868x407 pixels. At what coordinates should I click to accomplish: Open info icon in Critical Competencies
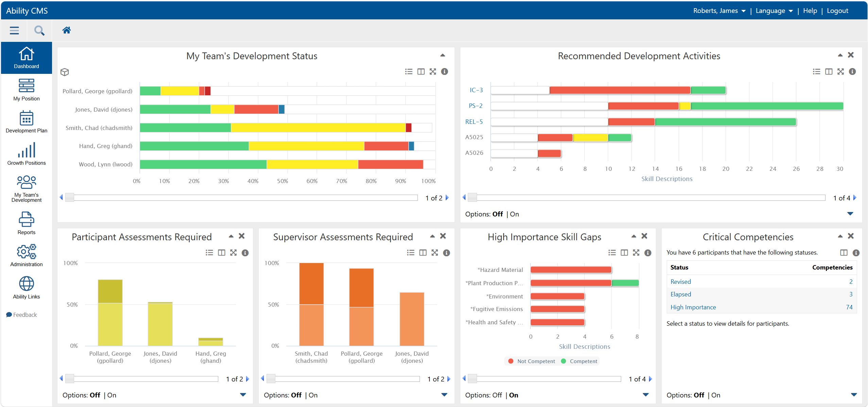click(x=856, y=253)
